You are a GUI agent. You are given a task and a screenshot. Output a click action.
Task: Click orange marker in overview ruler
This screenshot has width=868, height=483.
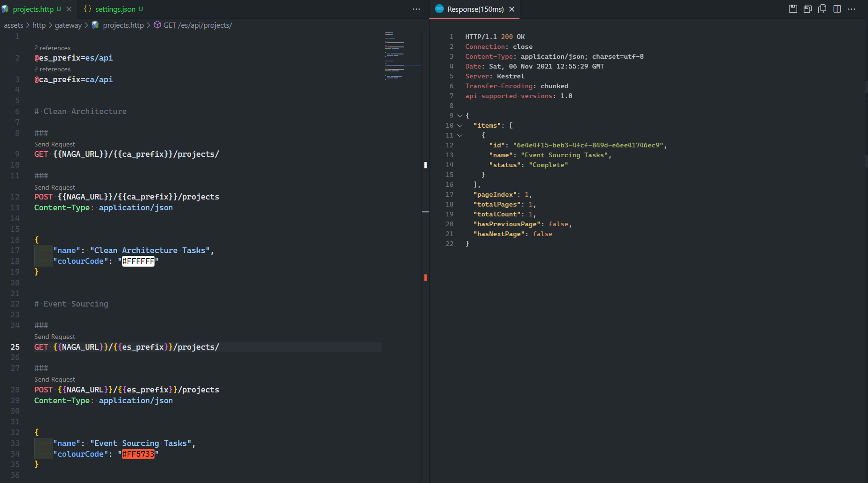click(426, 277)
